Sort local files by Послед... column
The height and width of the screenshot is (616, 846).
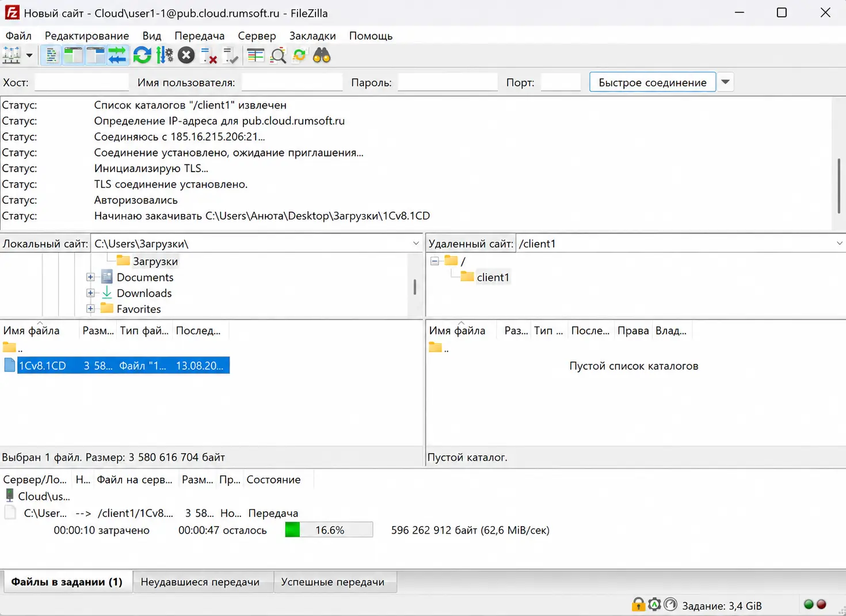[199, 330]
